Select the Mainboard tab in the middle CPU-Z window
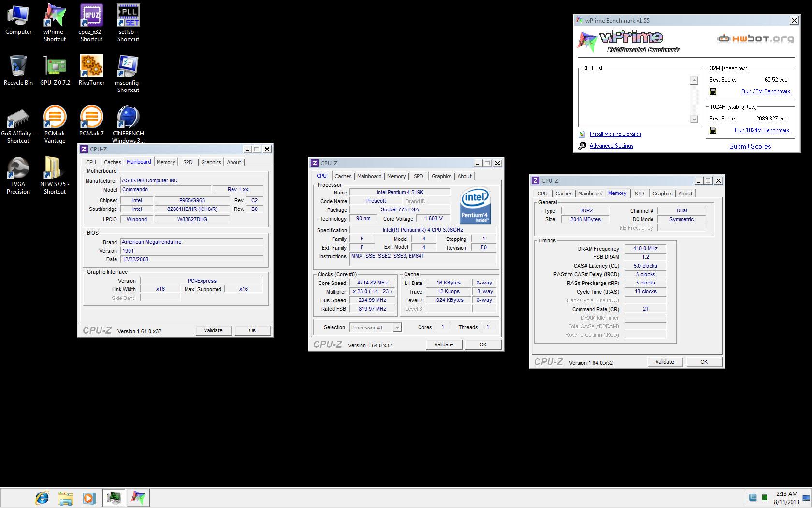 [369, 176]
